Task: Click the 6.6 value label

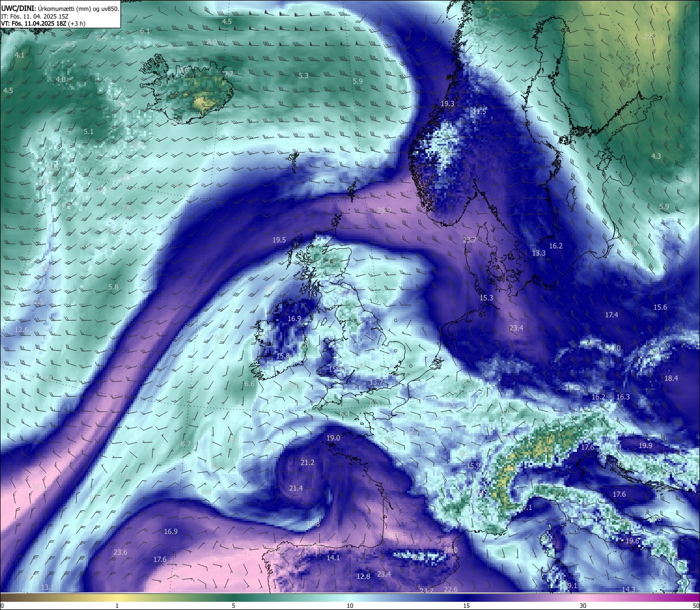Action: pos(249,384)
